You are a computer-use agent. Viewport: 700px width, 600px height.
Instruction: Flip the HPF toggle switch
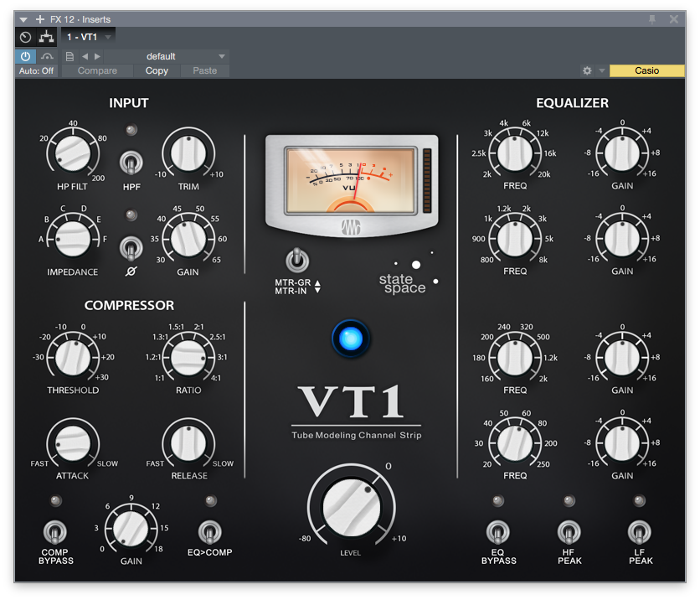[131, 162]
